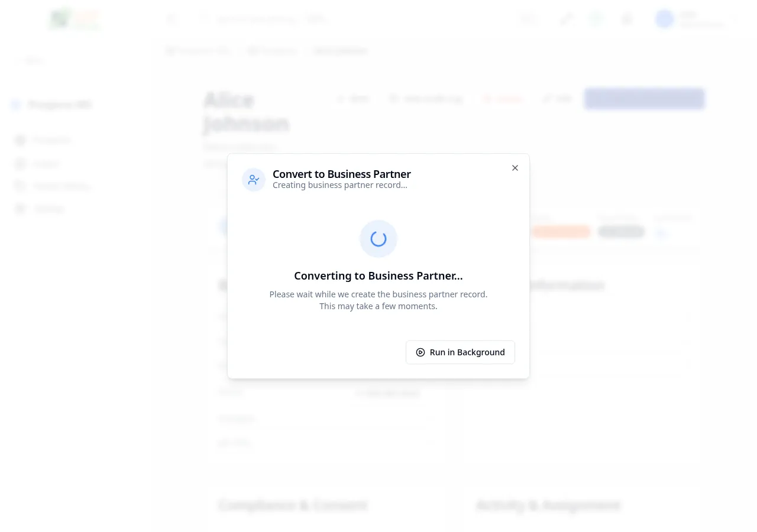Click the phone icon in the top toolbar

coord(566,19)
